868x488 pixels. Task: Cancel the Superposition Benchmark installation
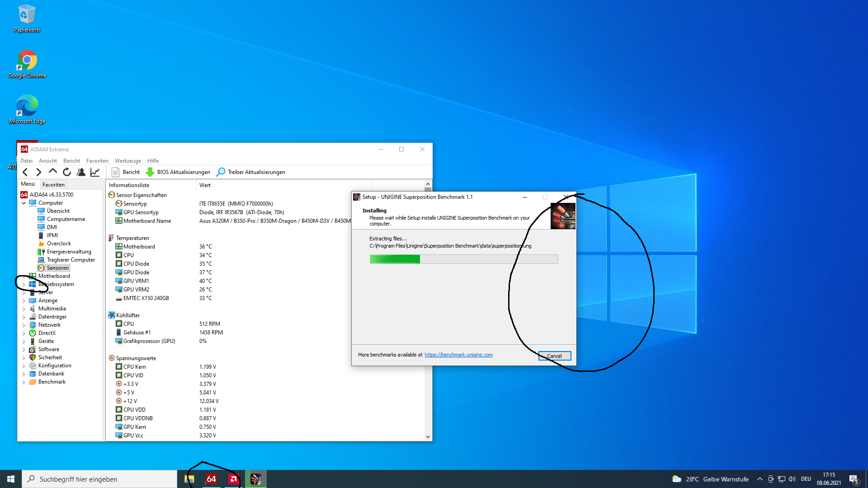(x=554, y=356)
